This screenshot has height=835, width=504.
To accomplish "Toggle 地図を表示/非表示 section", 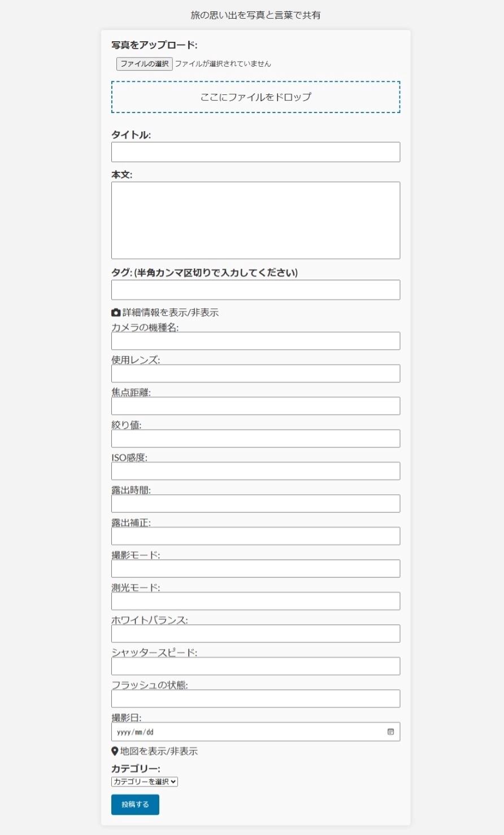I will (x=159, y=751).
